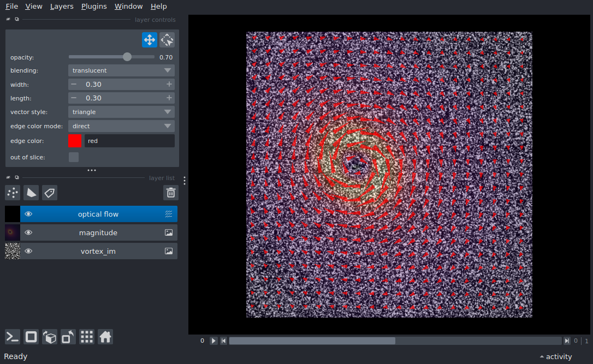Toggle grid mode button
Screen dimensions: 593x364
(x=87, y=337)
